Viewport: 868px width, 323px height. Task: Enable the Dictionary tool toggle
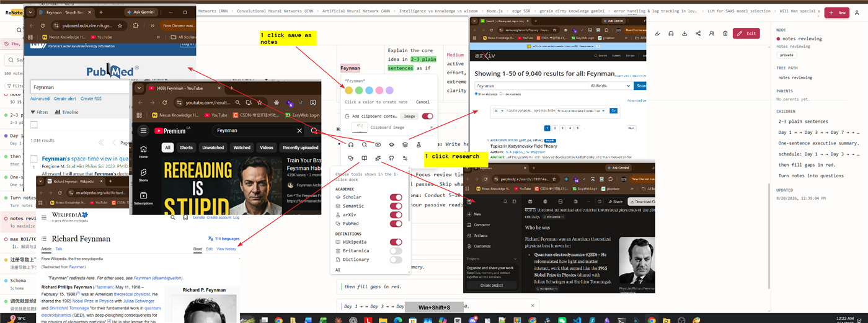click(396, 260)
